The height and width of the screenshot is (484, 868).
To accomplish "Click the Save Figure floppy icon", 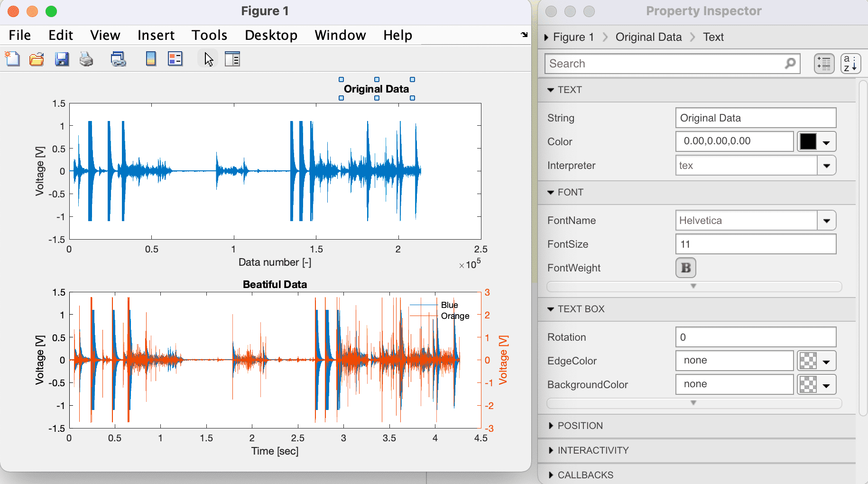I will tap(62, 59).
